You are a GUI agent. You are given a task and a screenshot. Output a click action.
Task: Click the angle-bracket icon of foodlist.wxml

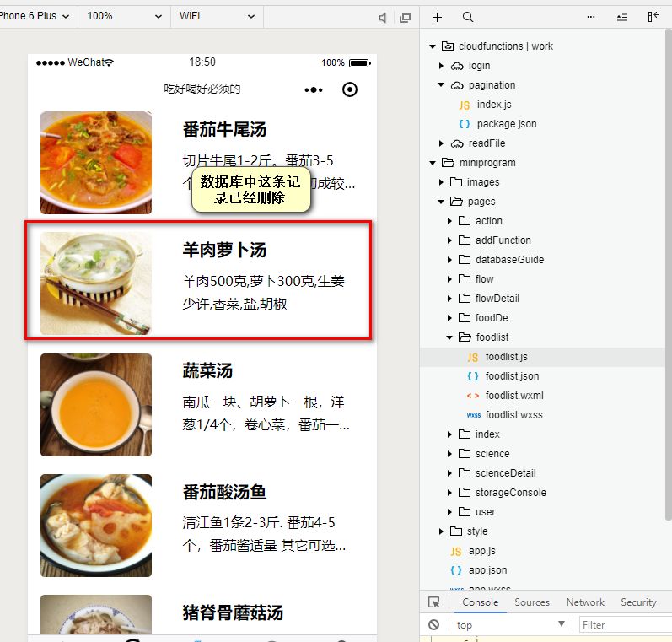coord(473,396)
